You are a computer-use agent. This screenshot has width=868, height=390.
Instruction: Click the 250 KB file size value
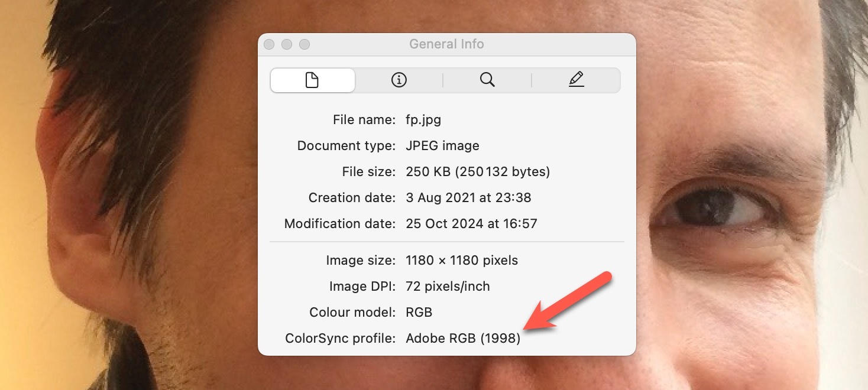(x=478, y=172)
